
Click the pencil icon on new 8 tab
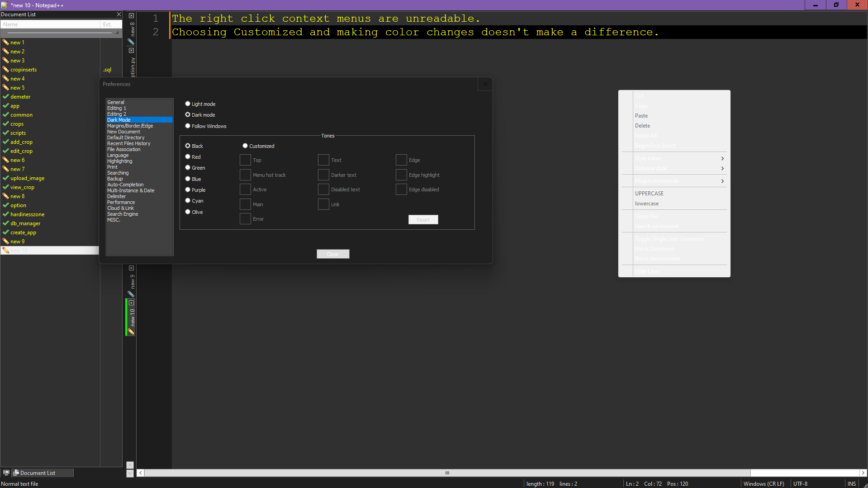131,42
